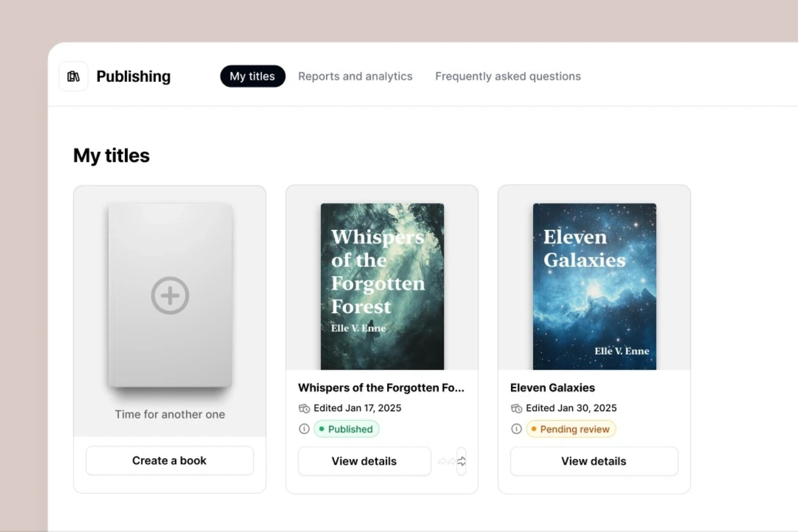Image resolution: width=798 pixels, height=532 pixels.
Task: Go to Frequently asked questions tab
Action: [x=508, y=76]
